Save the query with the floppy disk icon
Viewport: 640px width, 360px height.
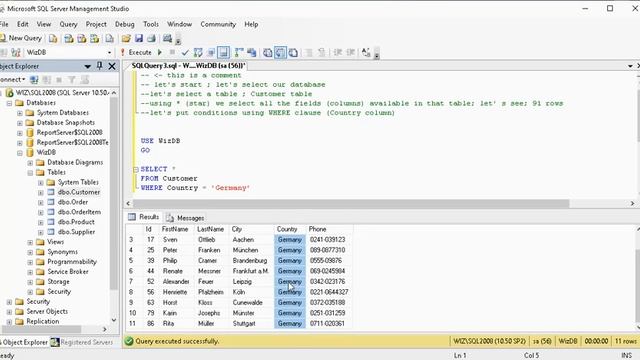click(x=139, y=38)
